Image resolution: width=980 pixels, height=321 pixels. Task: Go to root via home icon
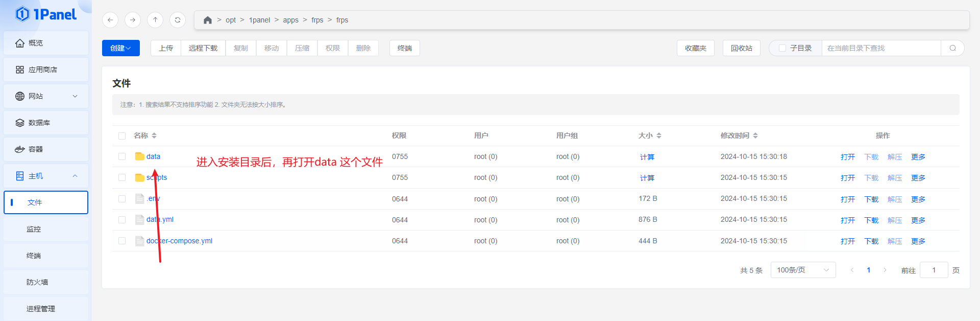(x=207, y=20)
